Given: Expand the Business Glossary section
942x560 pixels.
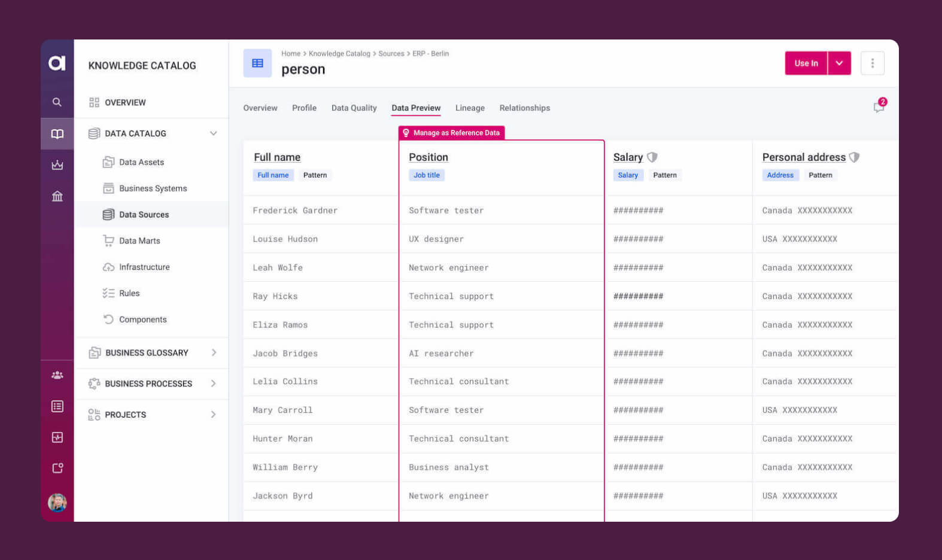Looking at the screenshot, I should pos(214,353).
